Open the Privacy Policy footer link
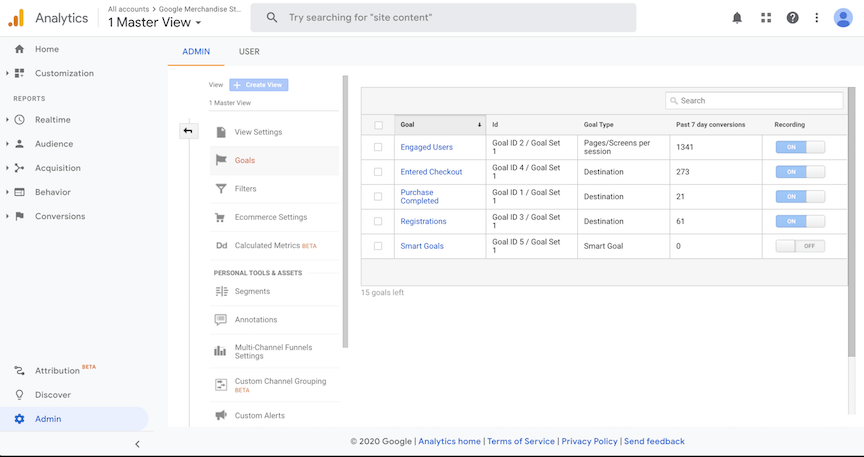The image size is (864, 457). [x=590, y=442]
